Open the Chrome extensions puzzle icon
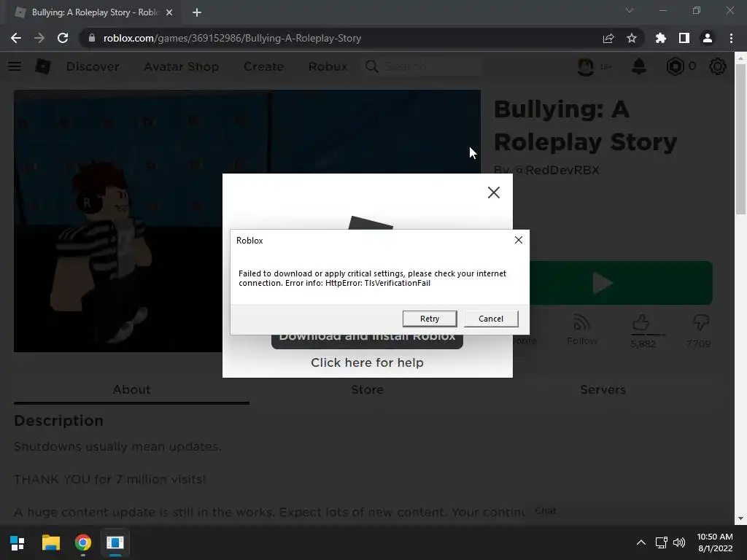The height and width of the screenshot is (560, 747). 660,38
